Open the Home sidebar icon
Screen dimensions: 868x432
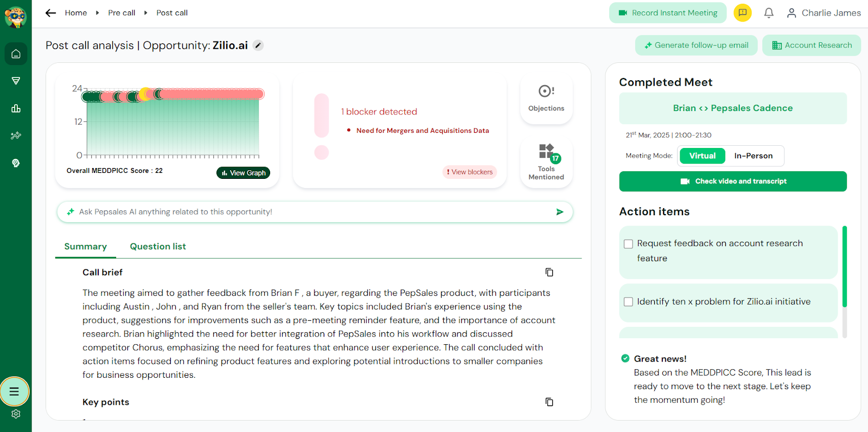pyautogui.click(x=16, y=54)
